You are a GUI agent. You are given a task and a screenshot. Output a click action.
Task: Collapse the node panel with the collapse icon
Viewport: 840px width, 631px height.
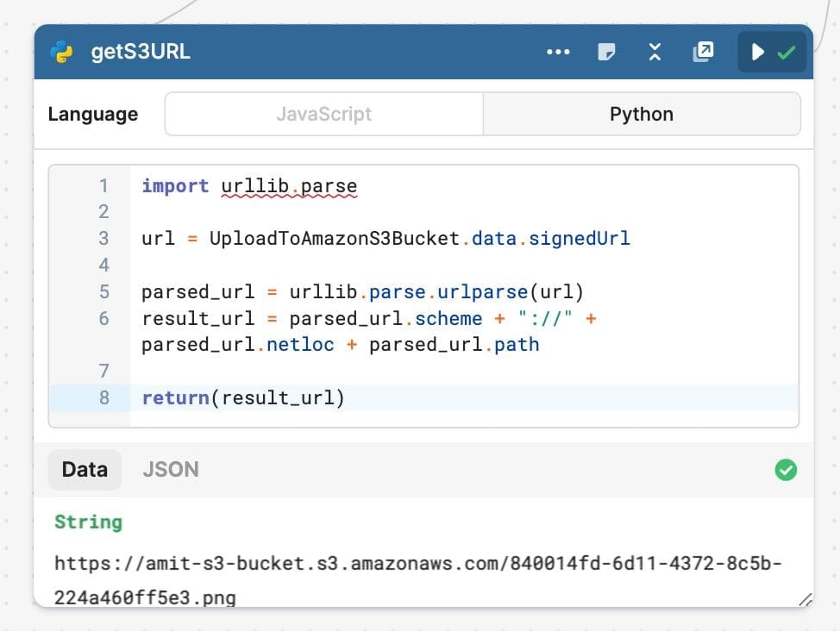pyautogui.click(x=655, y=52)
